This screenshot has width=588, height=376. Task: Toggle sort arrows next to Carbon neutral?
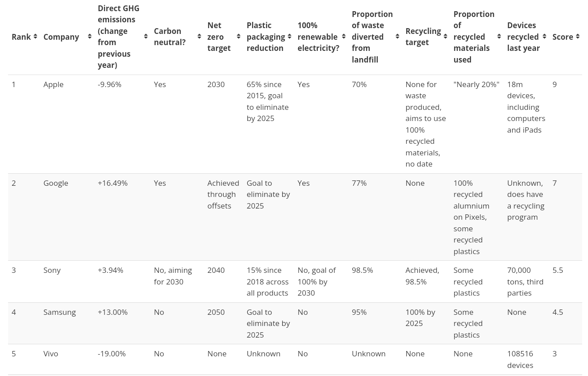199,37
